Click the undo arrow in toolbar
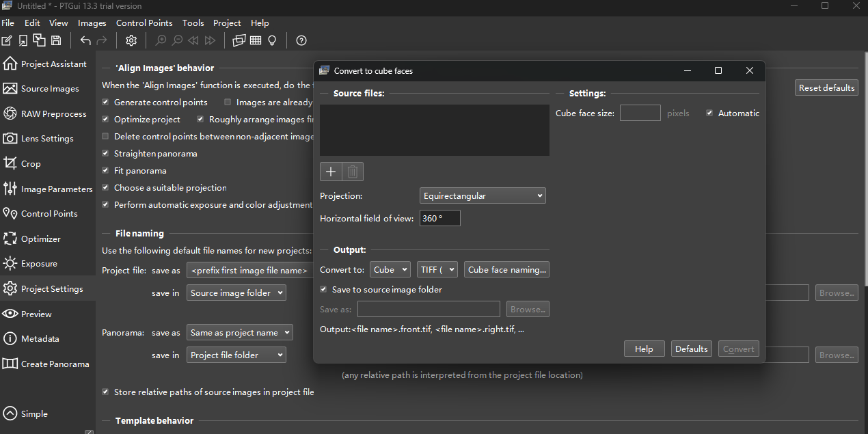 (85, 40)
